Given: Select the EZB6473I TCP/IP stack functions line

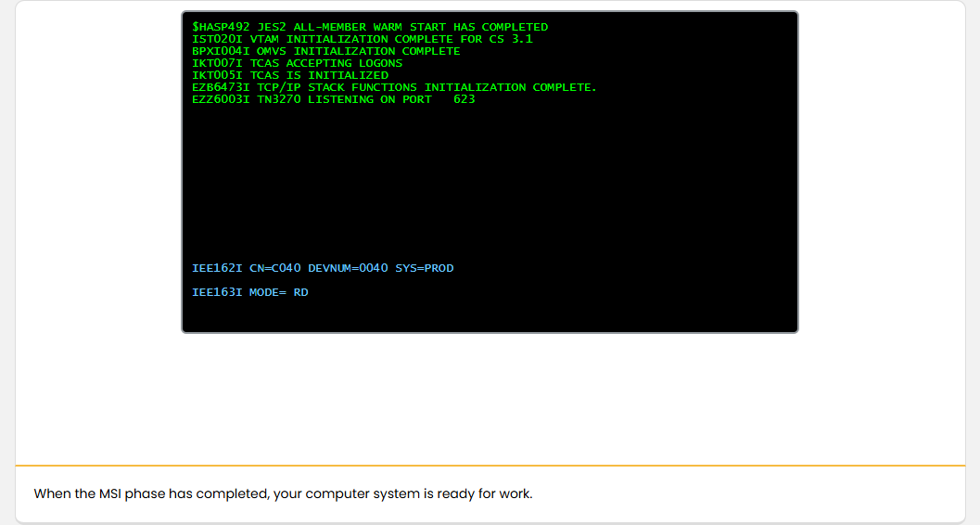Looking at the screenshot, I should (394, 87).
